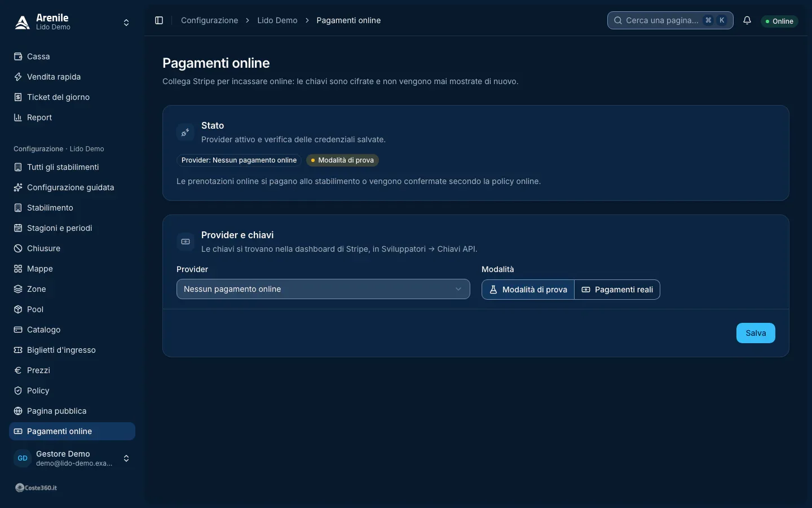Image resolution: width=812 pixels, height=508 pixels.
Task: Click the Online status badge
Action: click(x=779, y=21)
